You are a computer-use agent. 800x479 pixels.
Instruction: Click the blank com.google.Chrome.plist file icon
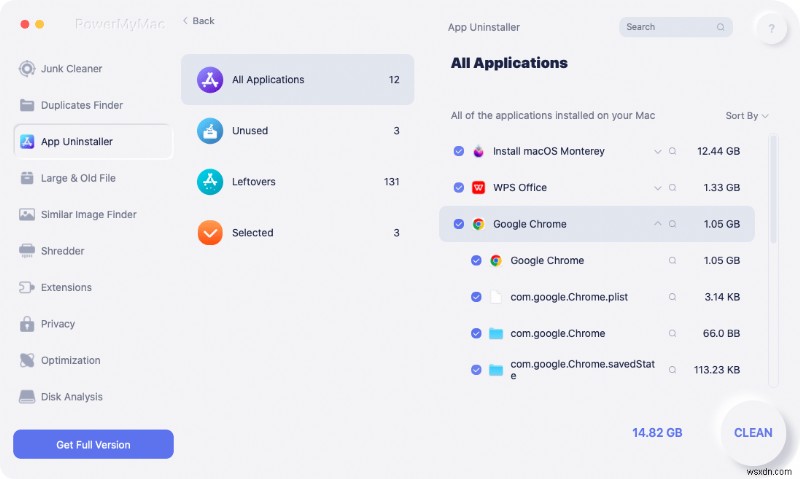(495, 296)
